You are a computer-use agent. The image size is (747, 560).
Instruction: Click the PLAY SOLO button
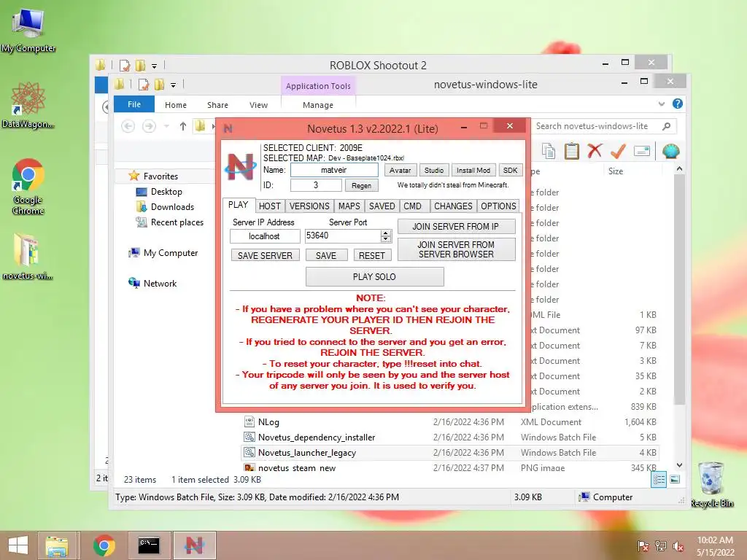[374, 276]
